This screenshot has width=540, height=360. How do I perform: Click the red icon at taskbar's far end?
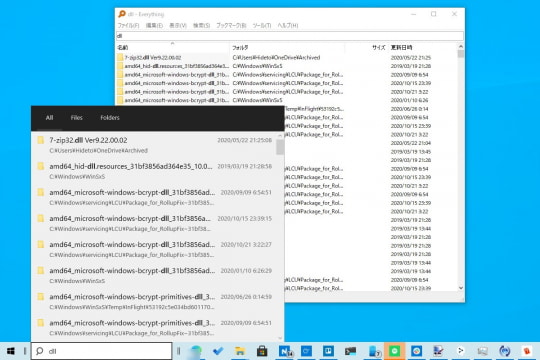tap(527, 351)
